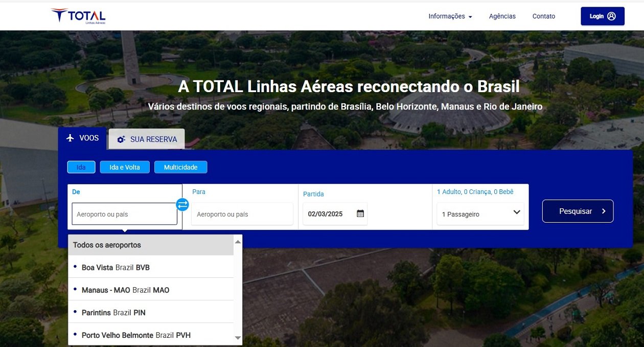Viewport: 644px width, 347px height.
Task: Select the Ida trip type
Action: click(81, 167)
